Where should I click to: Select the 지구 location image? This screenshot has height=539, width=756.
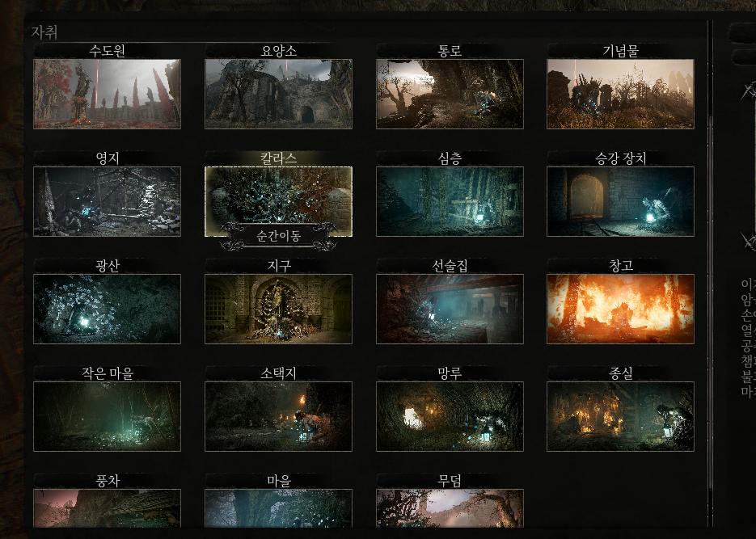point(278,309)
